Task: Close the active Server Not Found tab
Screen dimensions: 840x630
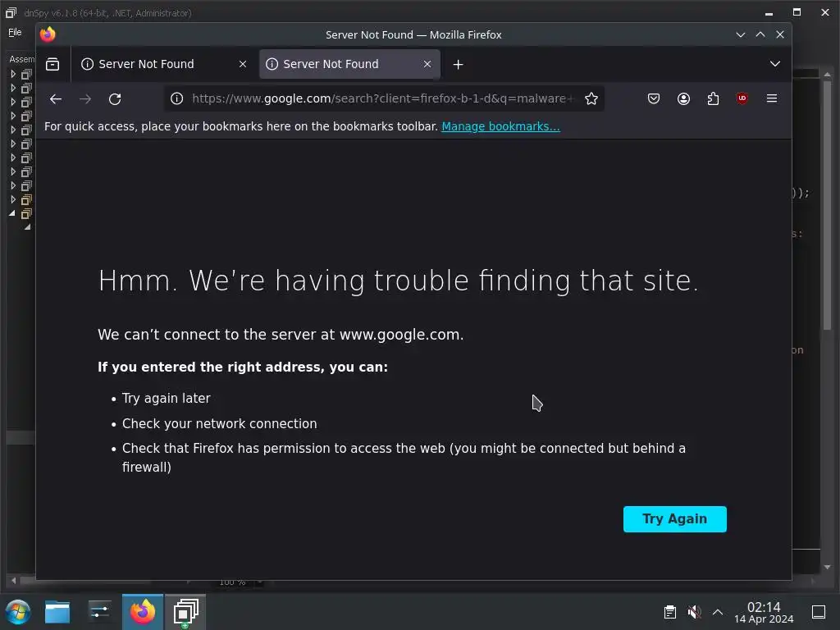Action: (427, 64)
